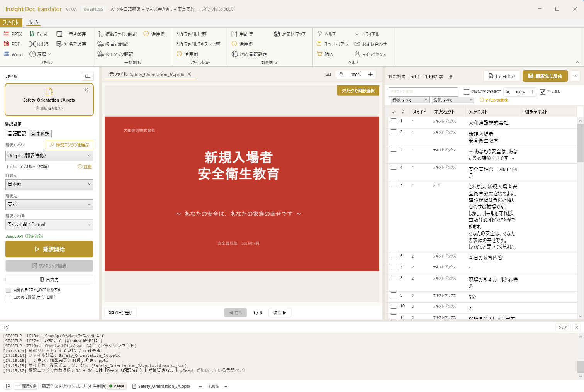The image size is (584, 392).
Task: Open 用語集 glossary
Action: [242, 34]
